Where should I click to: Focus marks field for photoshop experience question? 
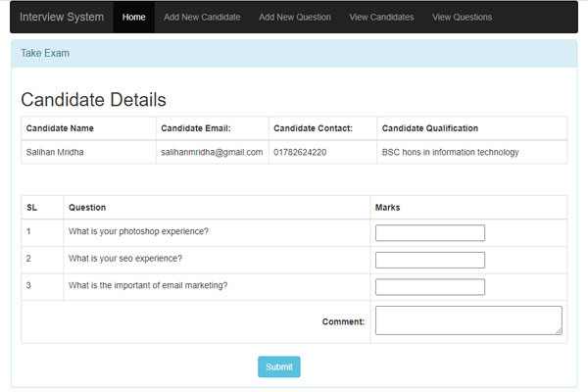(x=429, y=232)
